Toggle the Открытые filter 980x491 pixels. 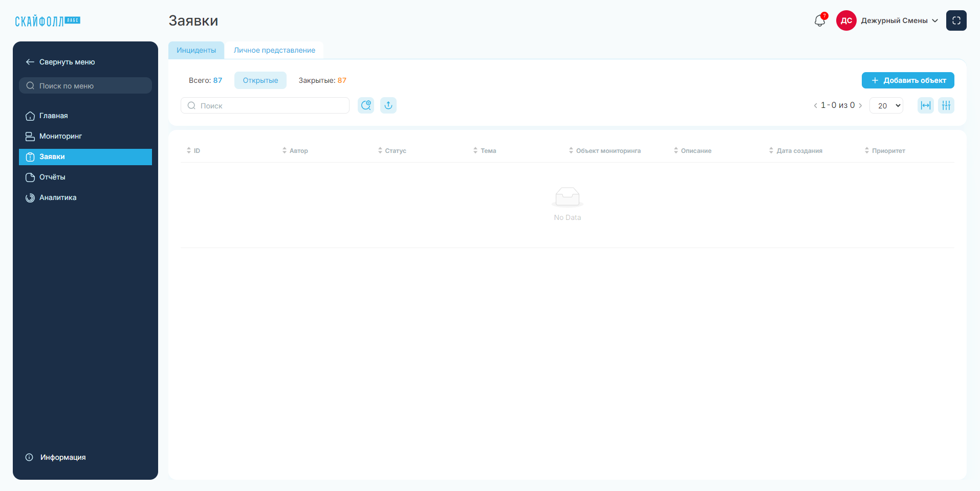[260, 80]
